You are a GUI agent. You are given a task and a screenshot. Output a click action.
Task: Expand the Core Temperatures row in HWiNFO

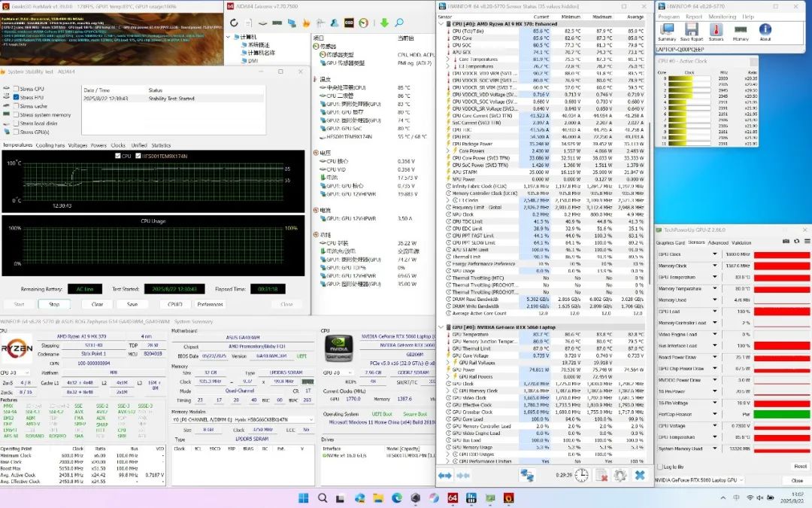(x=448, y=59)
